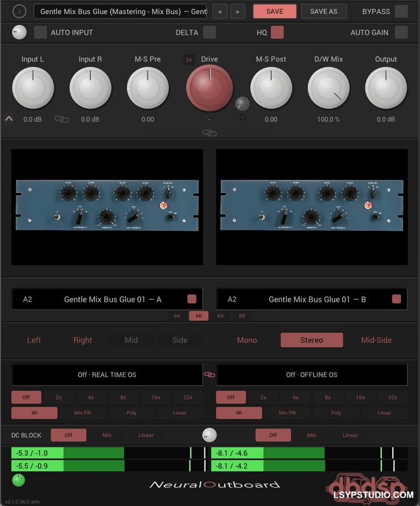Open the Gentle Mix Bus Glue 01 — B selector
Screen dimensions: 420x506
(x=312, y=299)
